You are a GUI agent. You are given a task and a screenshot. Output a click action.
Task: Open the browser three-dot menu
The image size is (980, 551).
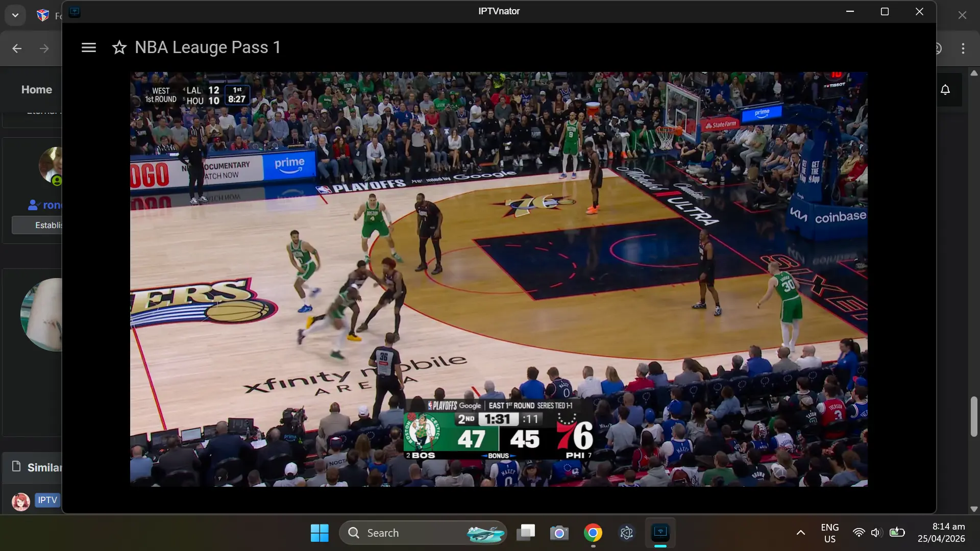click(963, 48)
